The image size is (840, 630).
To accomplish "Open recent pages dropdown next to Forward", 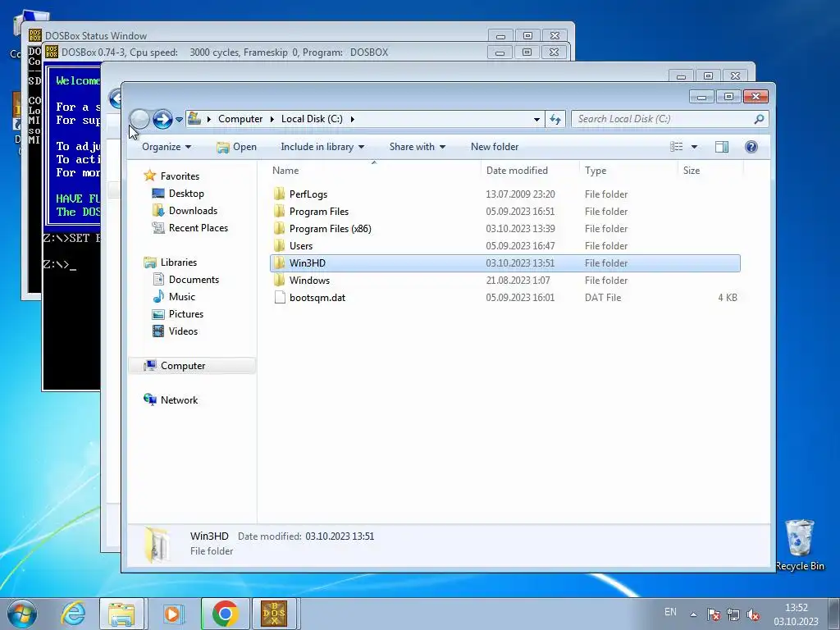I will pyautogui.click(x=179, y=120).
